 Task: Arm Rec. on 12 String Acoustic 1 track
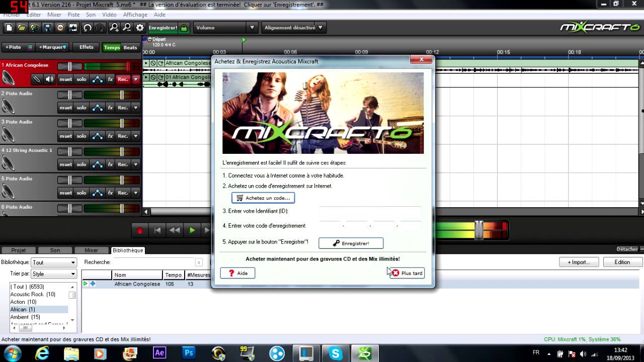pos(123,164)
